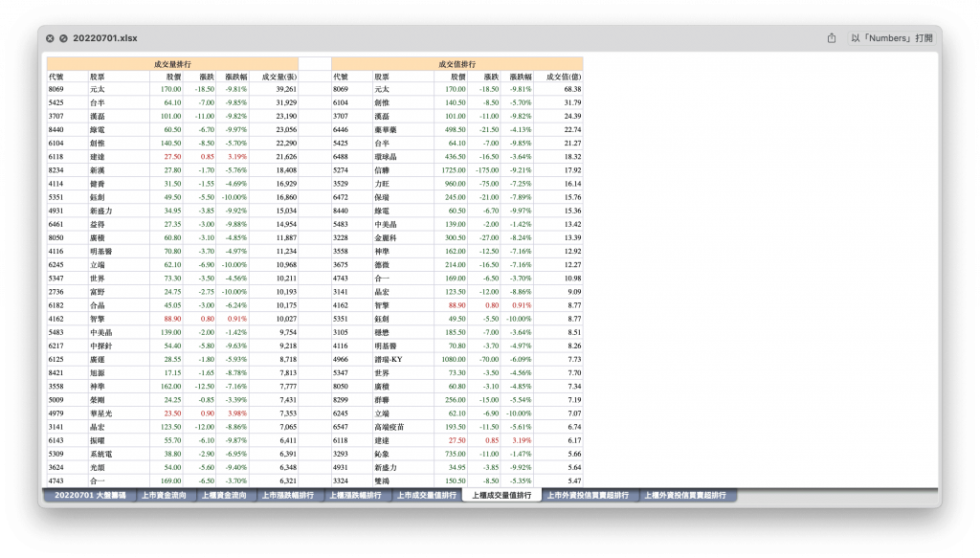Viewport: 980px width, 558px height.
Task: Open the 上市資金流向 sheet tab
Action: click(x=164, y=496)
